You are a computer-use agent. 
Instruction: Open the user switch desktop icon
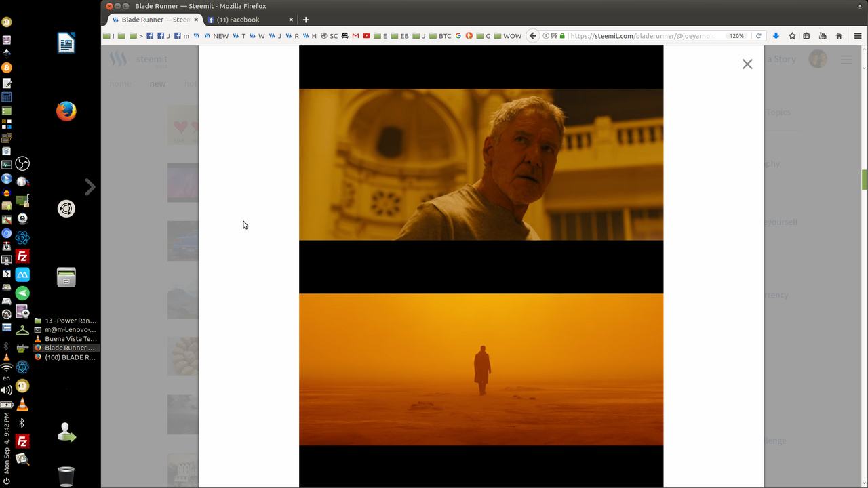(x=66, y=432)
